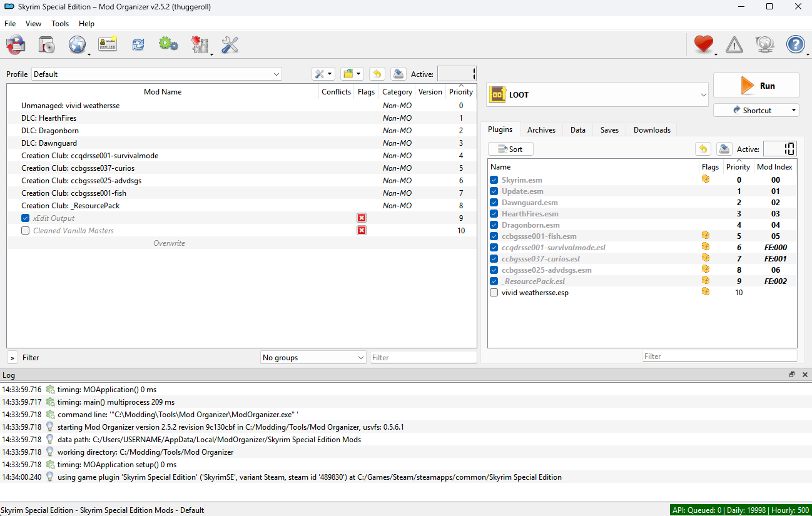
Task: Toggle the HearthFires.esm plugin checkbox
Action: [494, 214]
